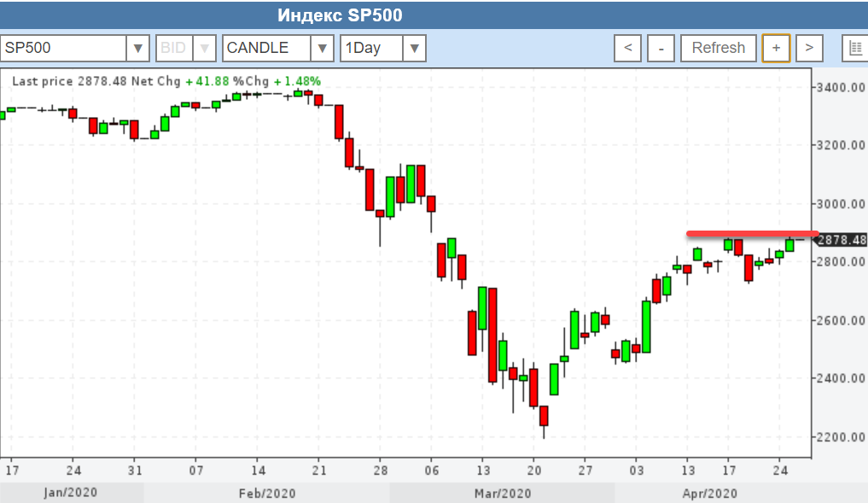Screen dimensions: 868x503
Task: Select the red resistance line on chart
Action: (751, 233)
